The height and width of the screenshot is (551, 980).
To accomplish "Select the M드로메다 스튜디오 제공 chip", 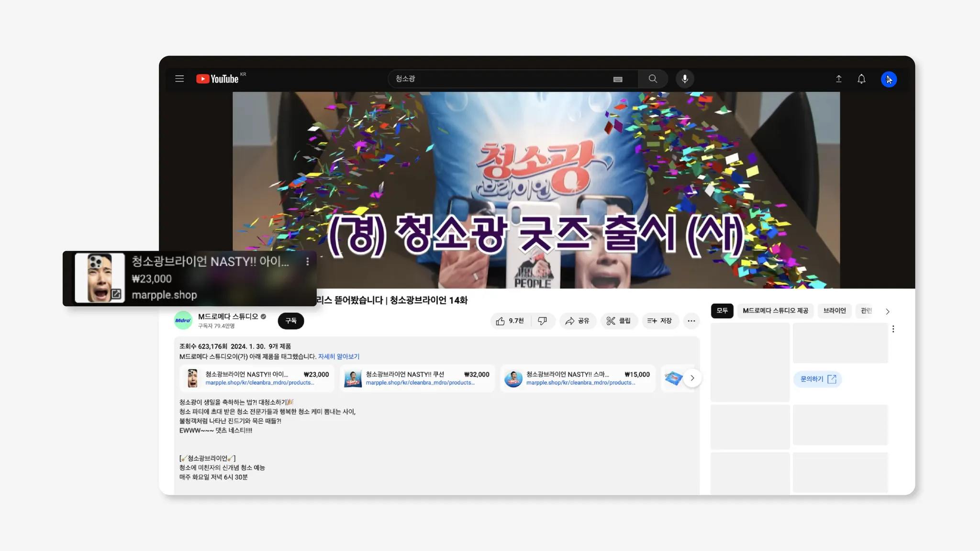I will 775,311.
